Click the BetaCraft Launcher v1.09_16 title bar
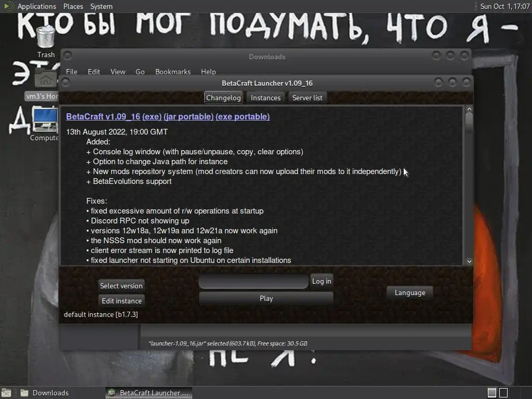Viewport: 532px width, 399px height. click(267, 83)
